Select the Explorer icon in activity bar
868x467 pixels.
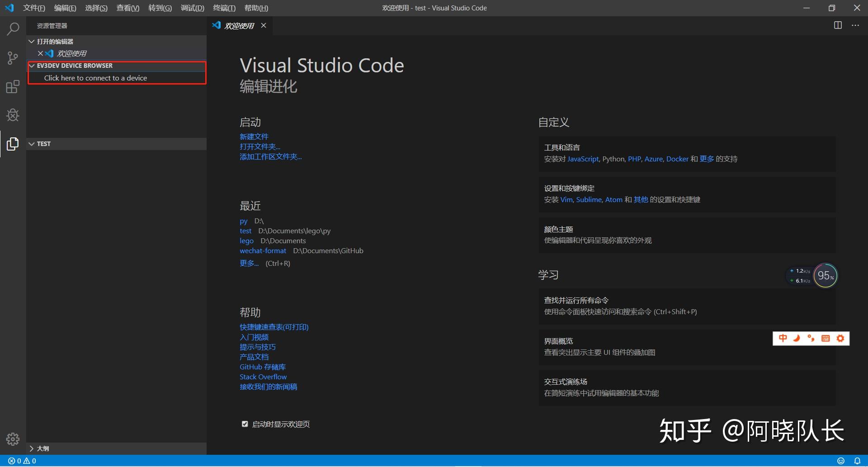[12, 144]
